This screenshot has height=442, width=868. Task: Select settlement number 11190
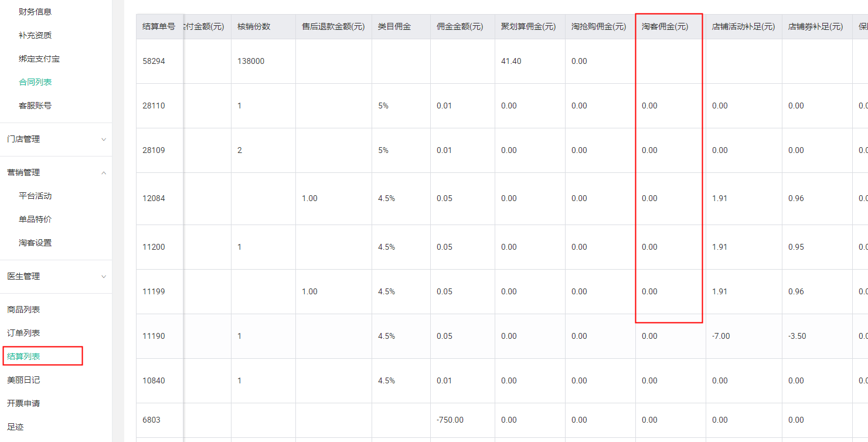pyautogui.click(x=154, y=336)
